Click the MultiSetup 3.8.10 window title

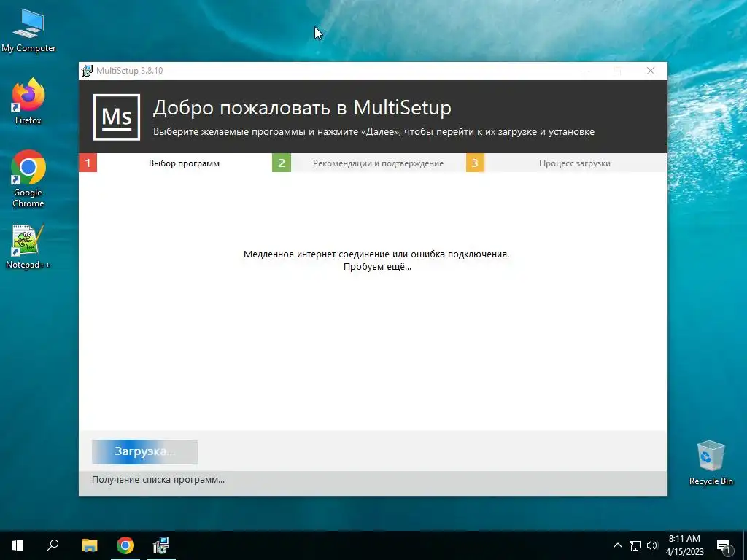pyautogui.click(x=130, y=71)
